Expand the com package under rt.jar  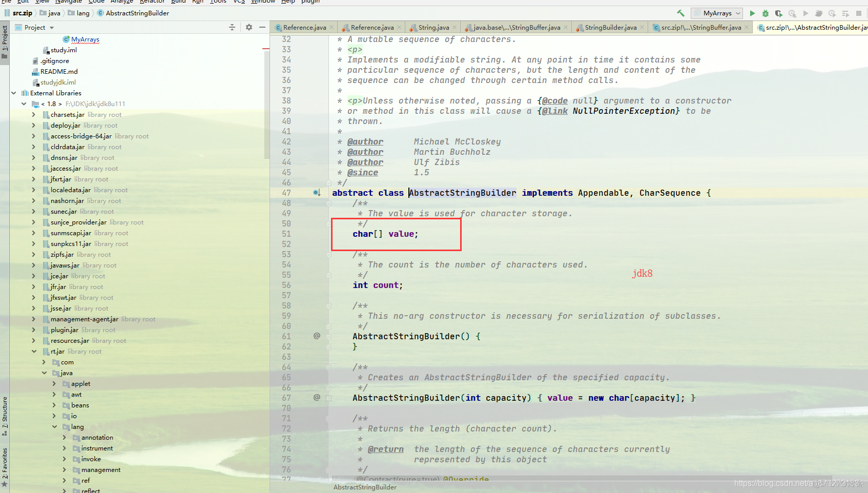click(x=44, y=362)
